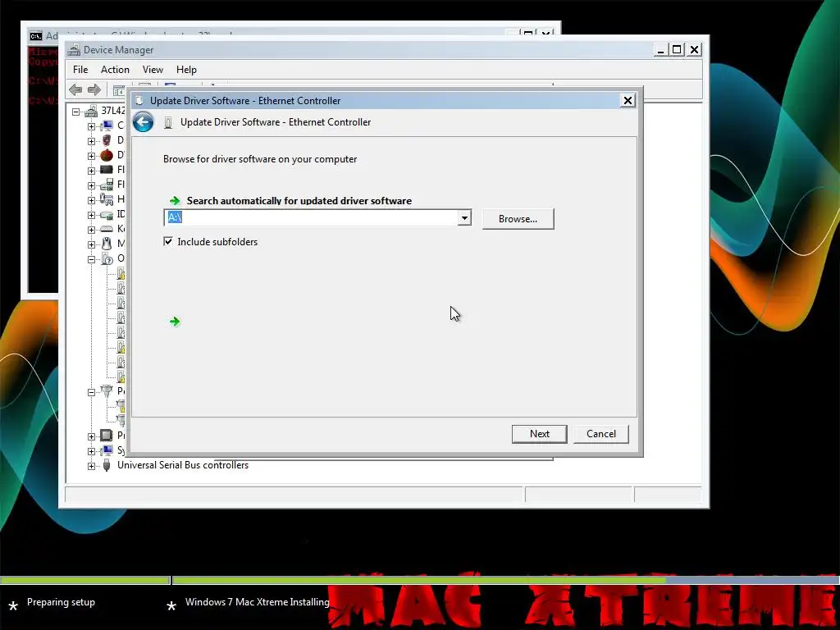Image resolution: width=840 pixels, height=630 pixels.
Task: Select the Ports connector icon on P row
Action: 107,391
